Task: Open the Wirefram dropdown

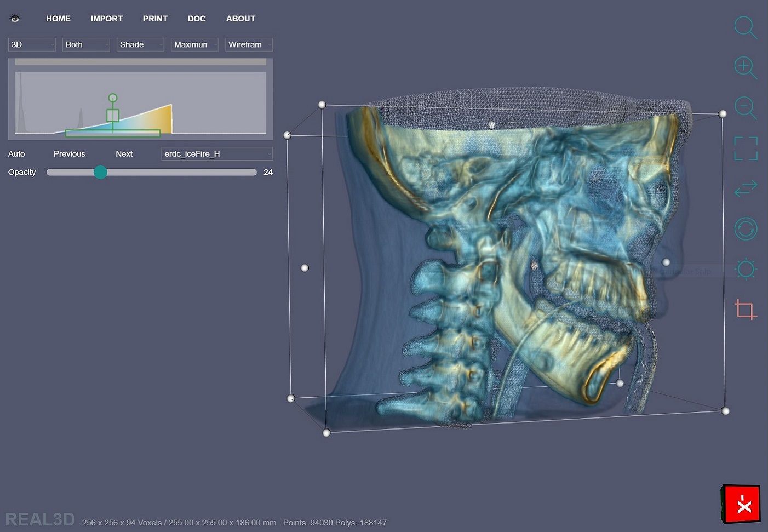Action: [249, 44]
